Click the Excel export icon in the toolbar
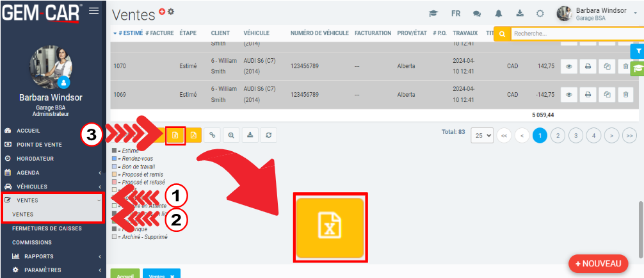644x278 pixels. [175, 135]
